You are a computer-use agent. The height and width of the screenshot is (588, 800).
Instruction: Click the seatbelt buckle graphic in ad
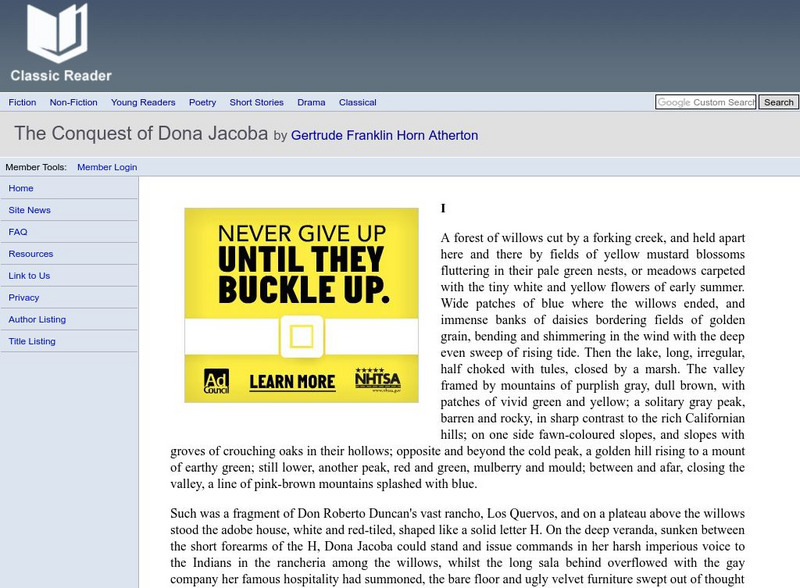302,336
